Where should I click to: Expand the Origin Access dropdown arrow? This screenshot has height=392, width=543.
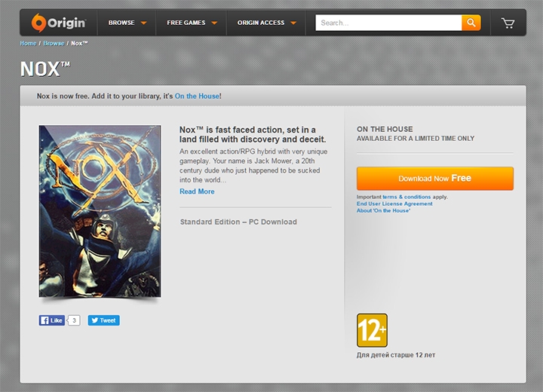pyautogui.click(x=293, y=23)
